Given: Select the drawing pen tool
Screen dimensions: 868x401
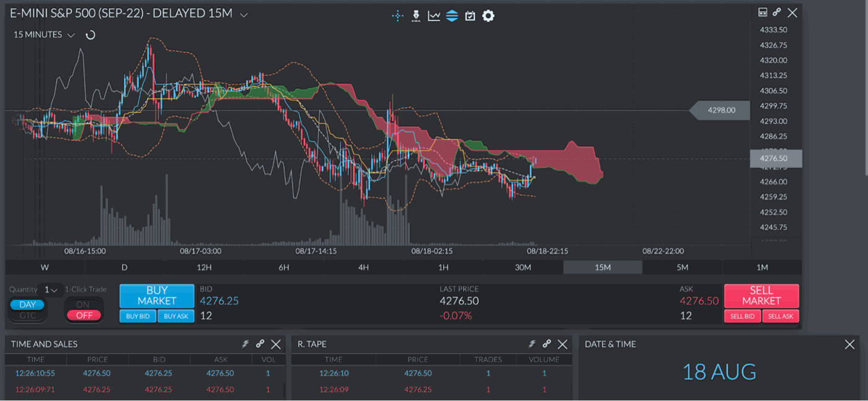Looking at the screenshot, I should 416,15.
